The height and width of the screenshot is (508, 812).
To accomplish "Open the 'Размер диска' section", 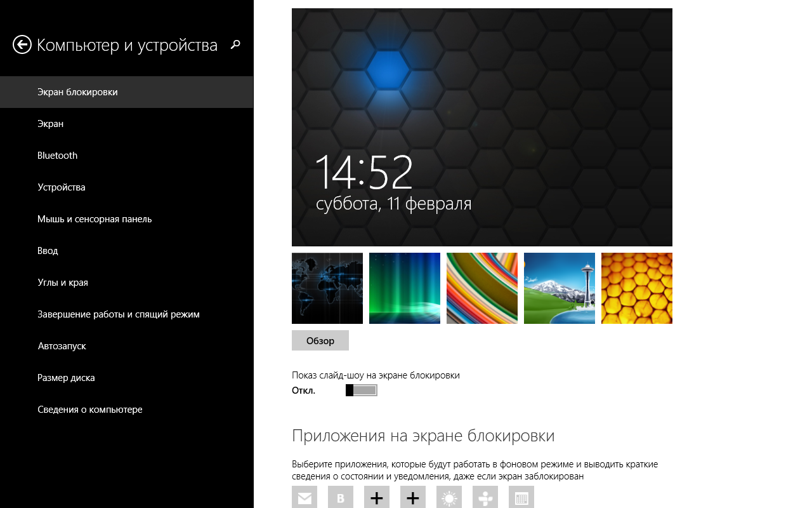I will (x=127, y=378).
